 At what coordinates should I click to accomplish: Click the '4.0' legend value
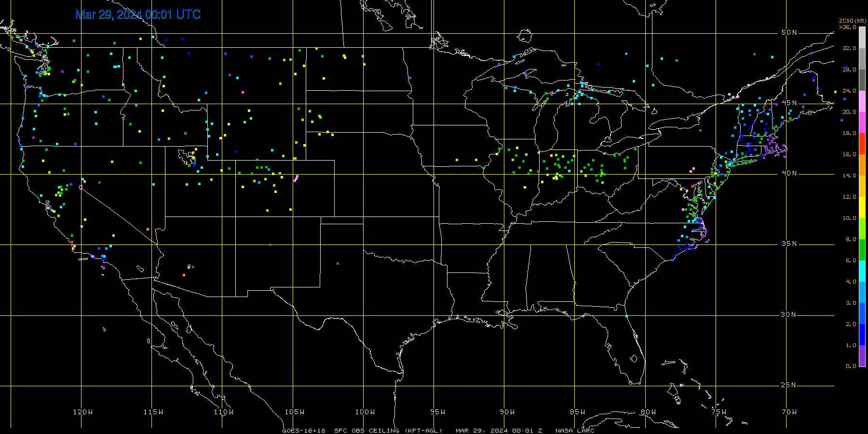pos(851,282)
